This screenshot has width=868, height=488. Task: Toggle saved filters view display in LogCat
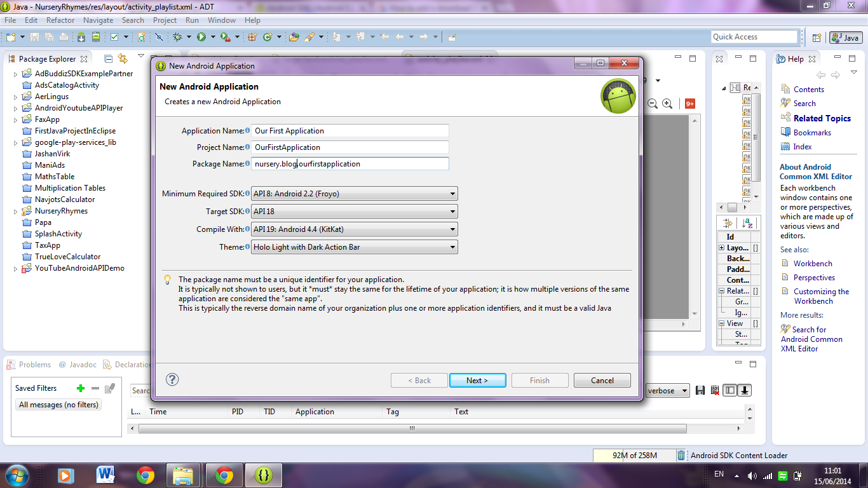coord(730,390)
